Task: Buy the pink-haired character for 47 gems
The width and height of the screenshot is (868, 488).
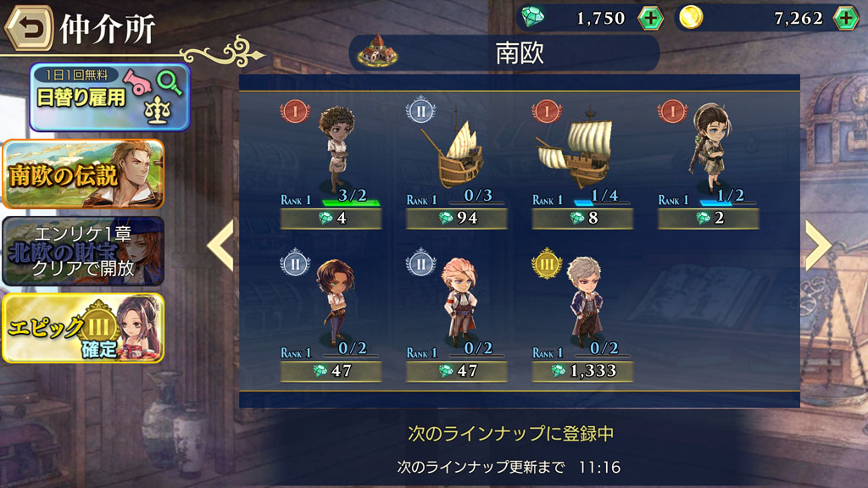Action: 457,371
